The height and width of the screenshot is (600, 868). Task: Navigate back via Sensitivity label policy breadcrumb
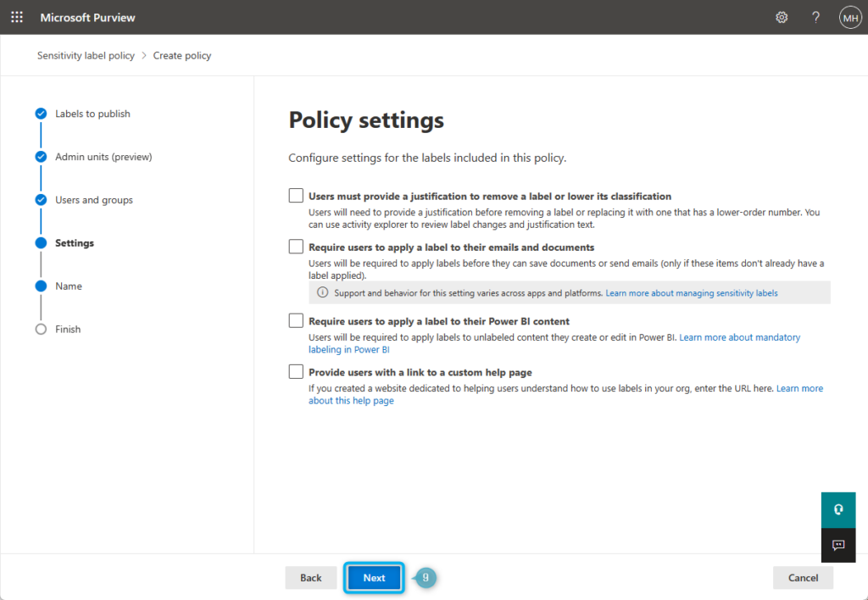(x=85, y=55)
